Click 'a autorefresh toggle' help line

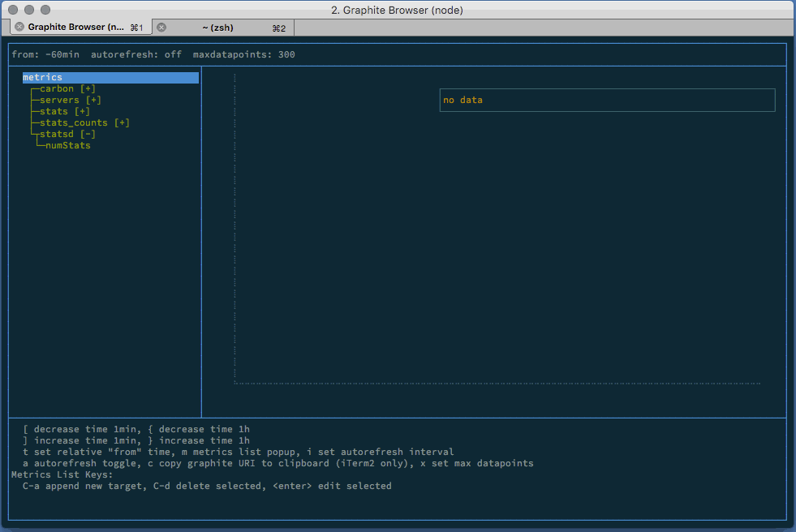point(278,463)
